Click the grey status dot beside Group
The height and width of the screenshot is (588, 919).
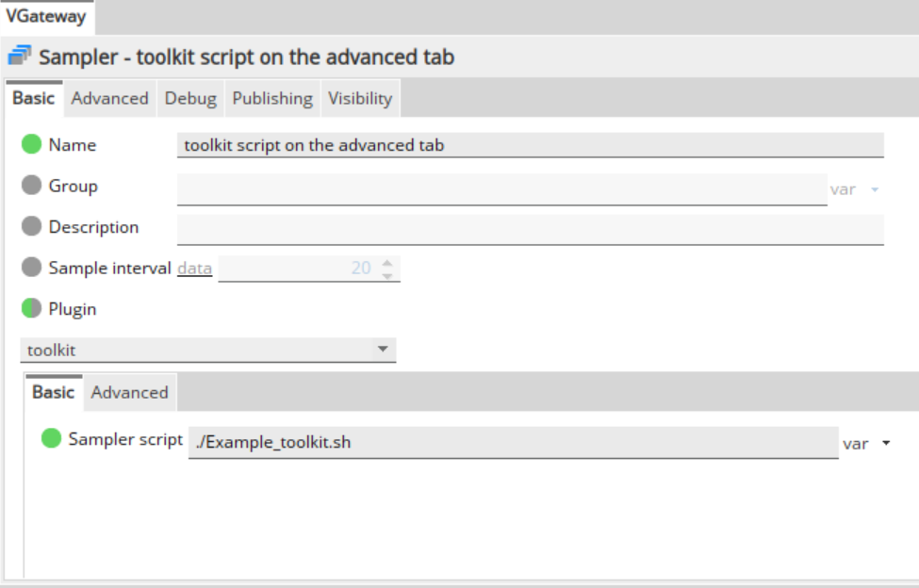click(x=32, y=186)
